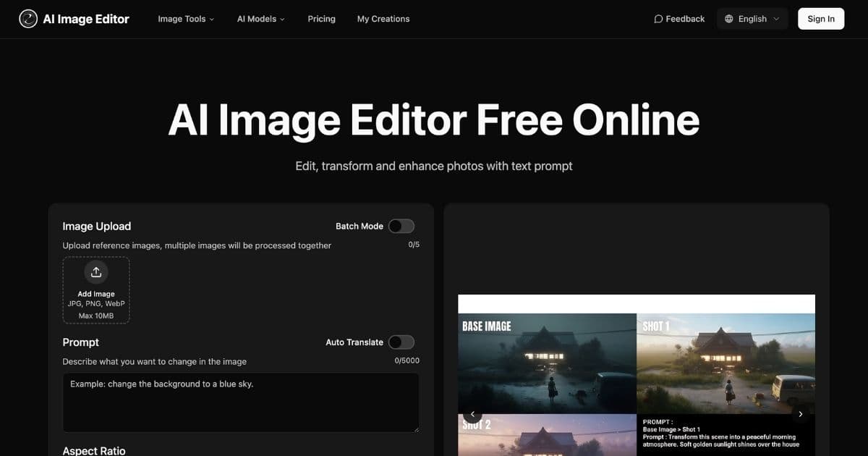Toggle Batch Mode off after enabling

click(401, 226)
